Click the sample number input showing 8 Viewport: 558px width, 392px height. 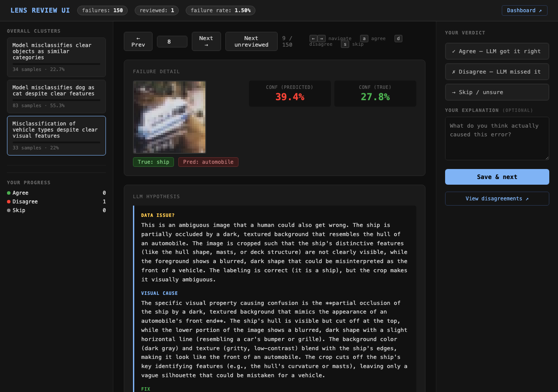(x=172, y=42)
